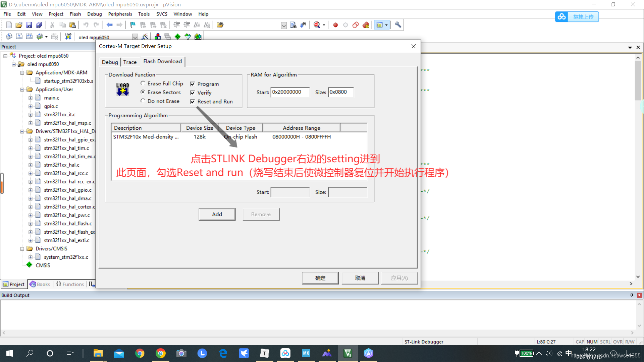Open the Flash menu

(75, 14)
